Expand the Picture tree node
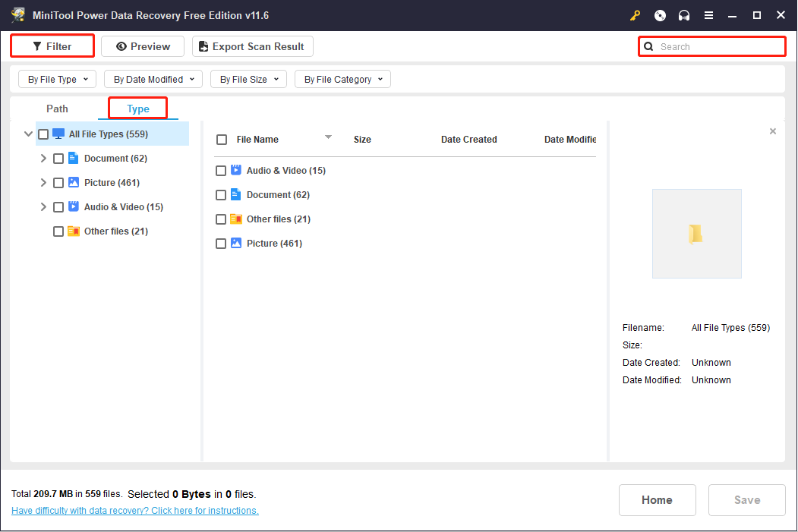This screenshot has height=532, width=798. (x=43, y=183)
